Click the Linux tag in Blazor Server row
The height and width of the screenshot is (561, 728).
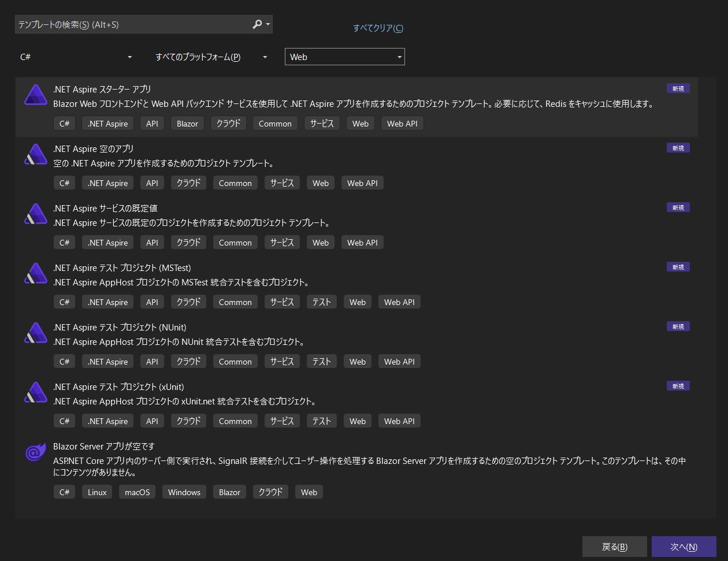click(97, 492)
